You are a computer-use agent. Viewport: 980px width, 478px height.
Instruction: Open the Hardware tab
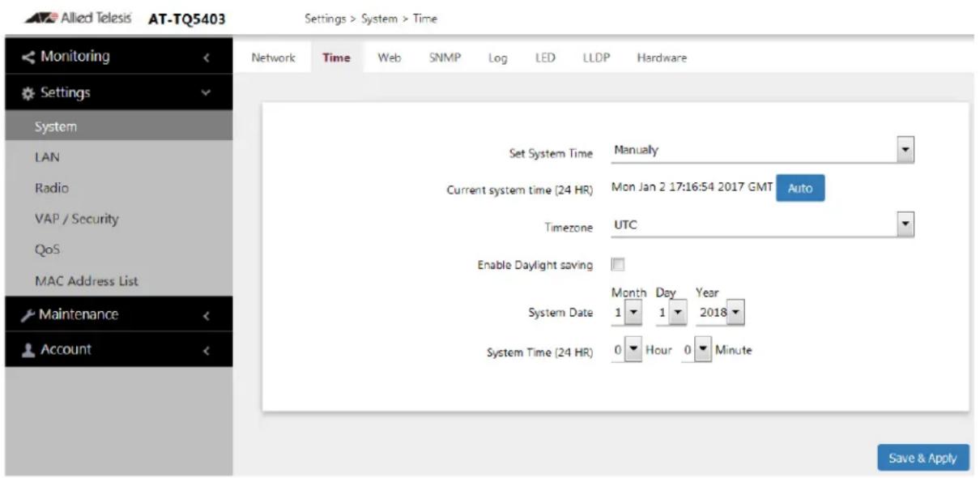(662, 58)
